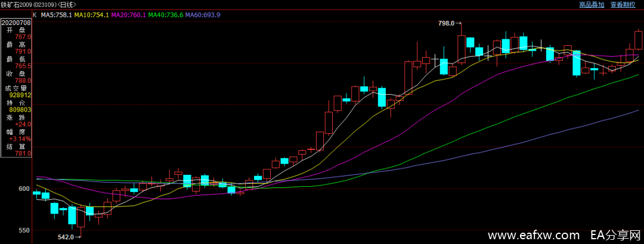Click the highest price value 791.0
This screenshot has width=644, height=244.
point(23,52)
